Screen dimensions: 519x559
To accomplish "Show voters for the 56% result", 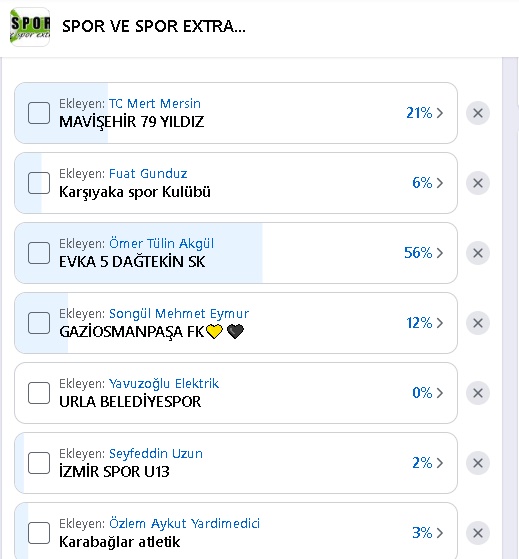I will click(440, 253).
